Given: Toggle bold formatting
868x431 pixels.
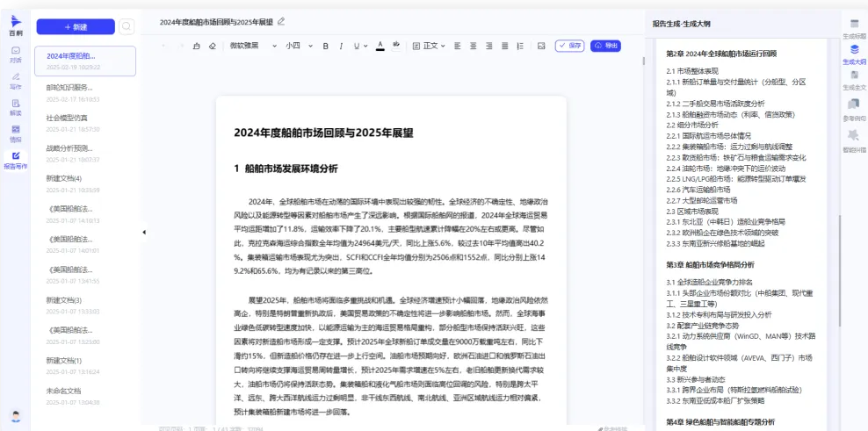Looking at the screenshot, I should 326,46.
